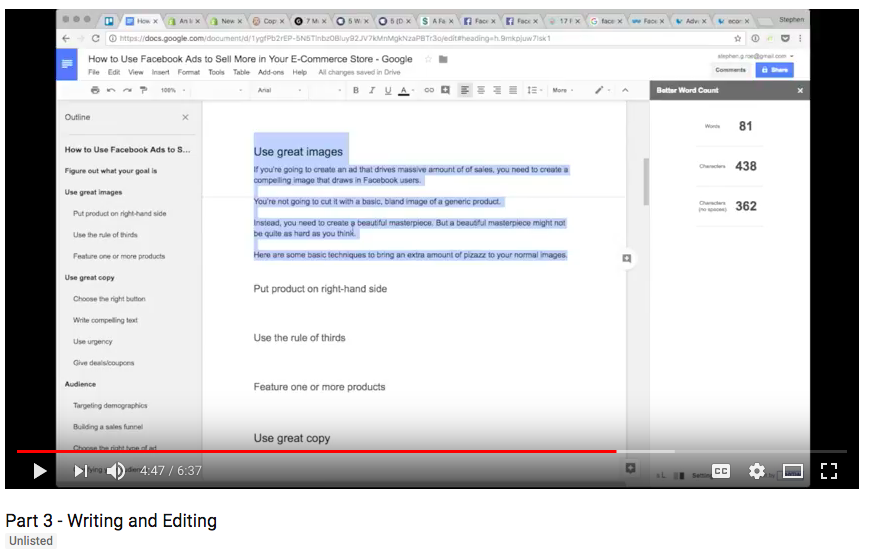Seek on the red video progress bar
873x556 pixels.
click(x=316, y=451)
